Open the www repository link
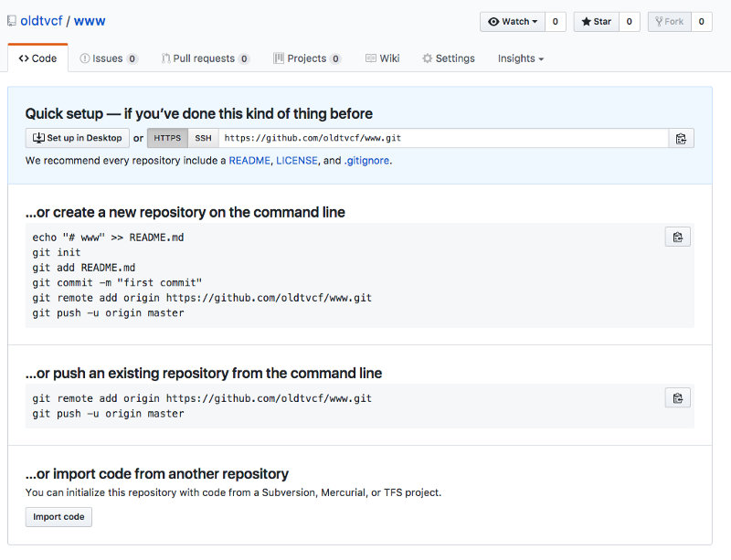The image size is (731, 560). click(x=90, y=21)
